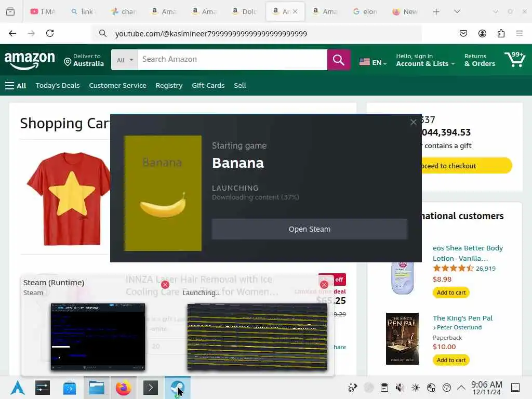Go back with browser back arrow
The width and height of the screenshot is (532, 399).
tap(12, 33)
